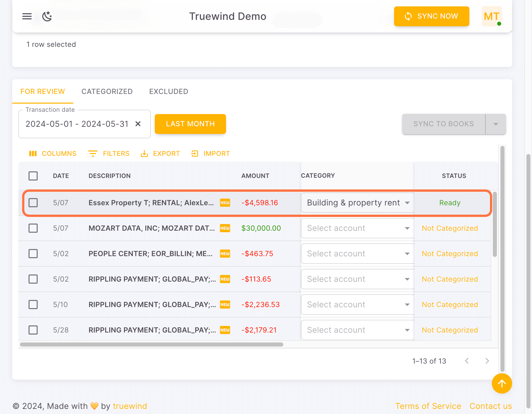532x414 pixels.
Task: Switch to the Excluded tab
Action: 169,91
